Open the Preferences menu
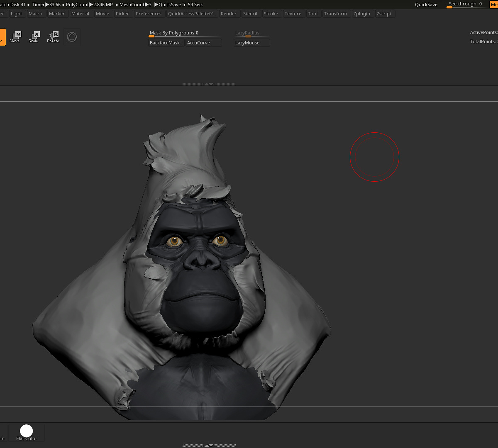Image resolution: width=498 pixels, height=448 pixels. [x=149, y=14]
